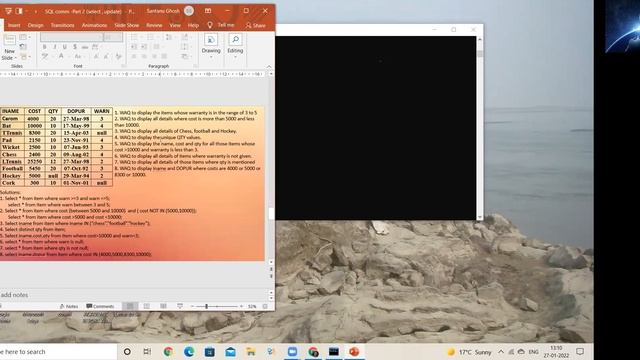
Task: Open Microsoft Edge from the taskbar
Action: click(189, 351)
